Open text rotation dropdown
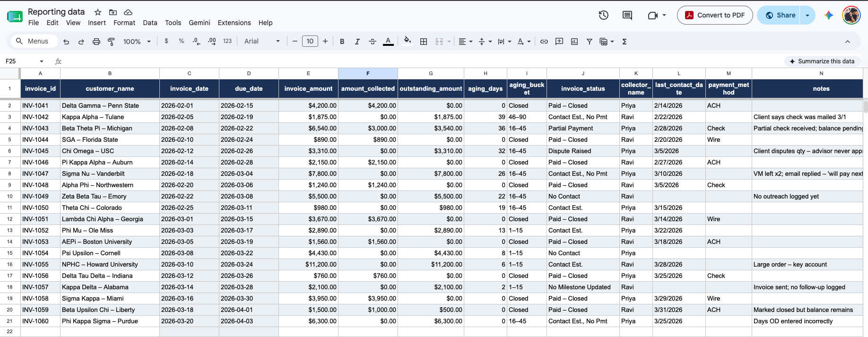868x337 pixels. coord(524,42)
